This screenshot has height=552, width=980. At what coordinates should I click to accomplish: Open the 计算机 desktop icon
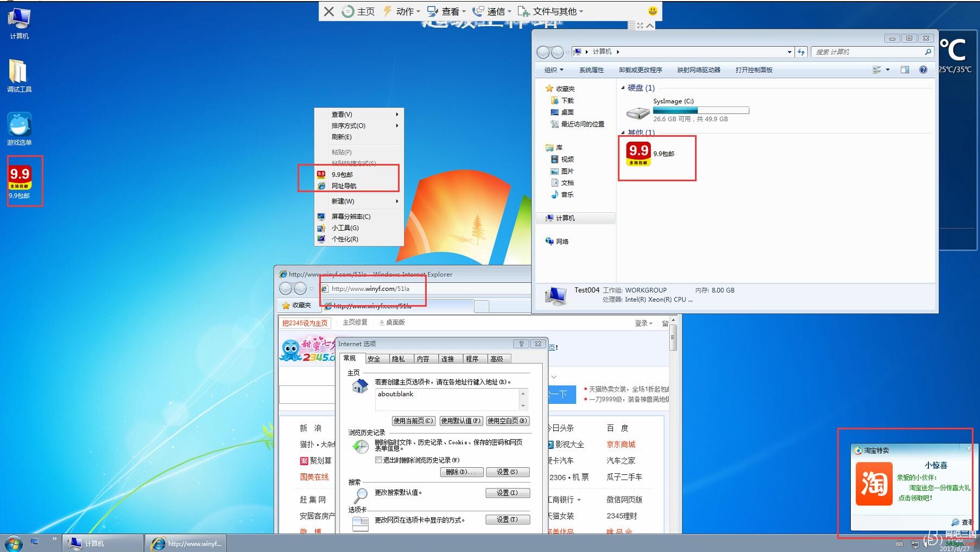pos(19,23)
